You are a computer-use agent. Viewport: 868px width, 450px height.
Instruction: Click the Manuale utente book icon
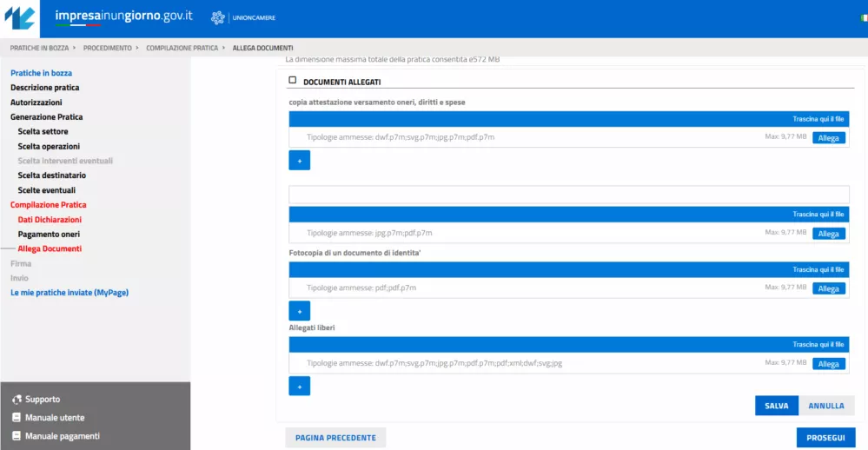point(17,418)
